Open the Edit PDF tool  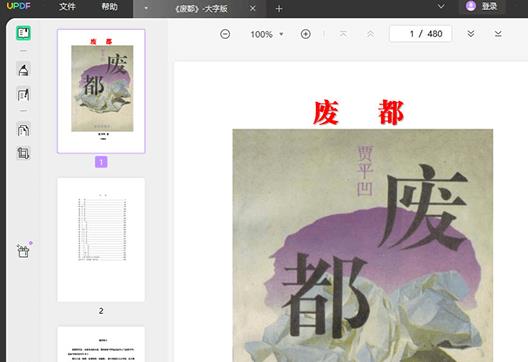(x=24, y=95)
